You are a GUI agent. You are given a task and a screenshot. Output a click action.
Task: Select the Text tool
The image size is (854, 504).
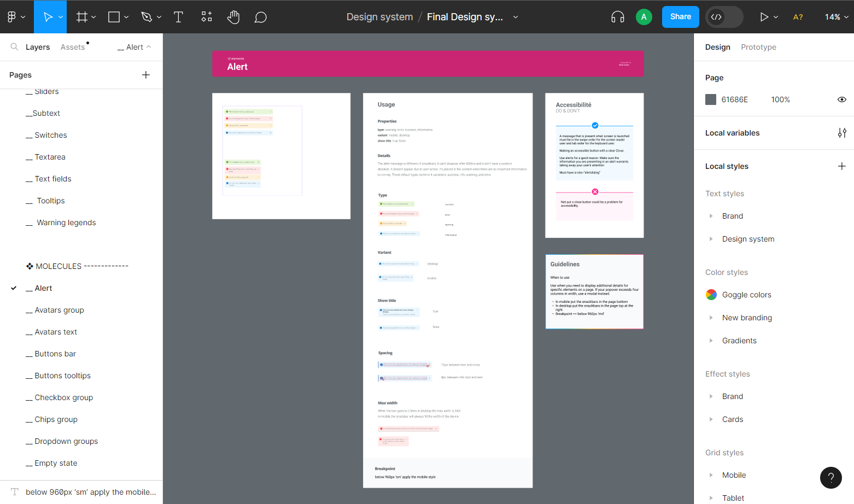tap(178, 17)
